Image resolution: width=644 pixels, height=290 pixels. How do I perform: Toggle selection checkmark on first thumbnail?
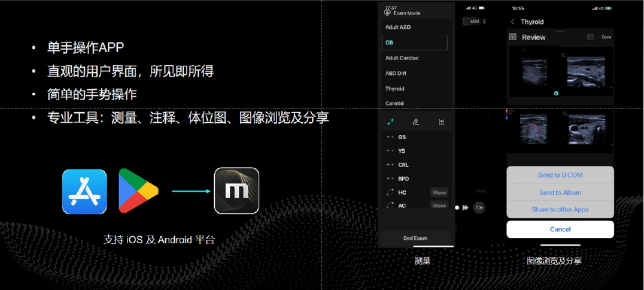(x=557, y=93)
